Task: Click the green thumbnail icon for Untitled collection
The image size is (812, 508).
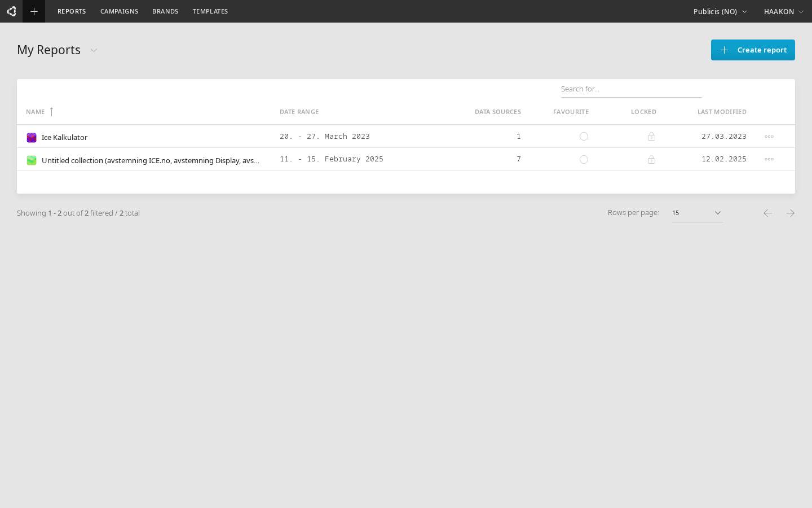Action: [32, 160]
